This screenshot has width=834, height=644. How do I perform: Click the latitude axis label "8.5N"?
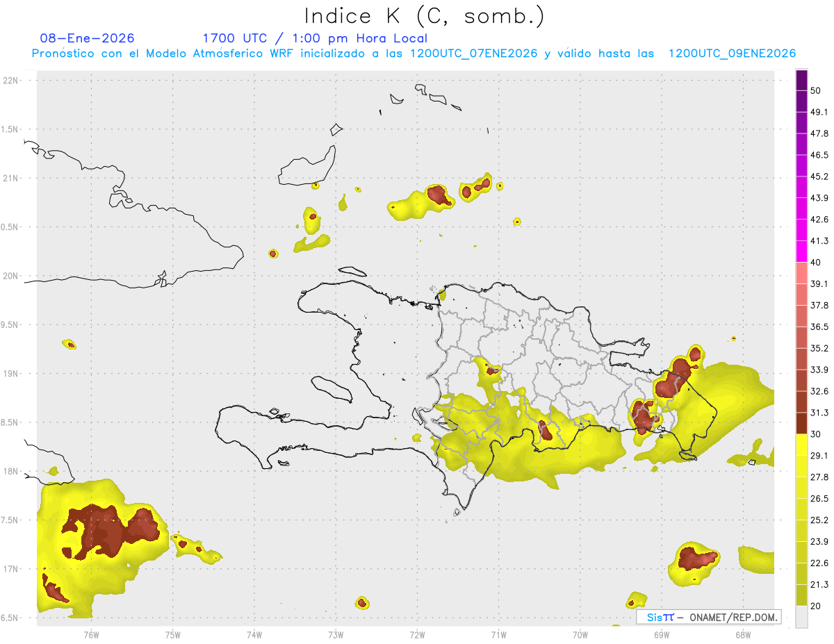click(10, 422)
